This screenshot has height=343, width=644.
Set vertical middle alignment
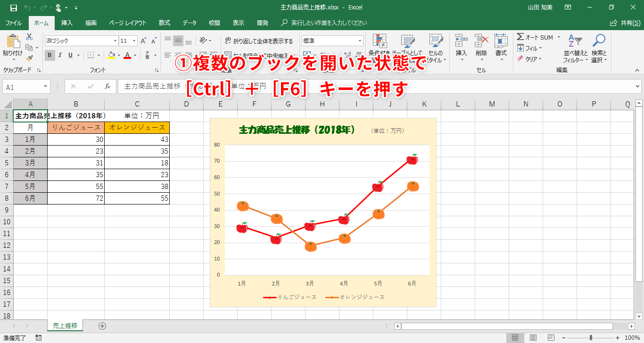[178, 41]
